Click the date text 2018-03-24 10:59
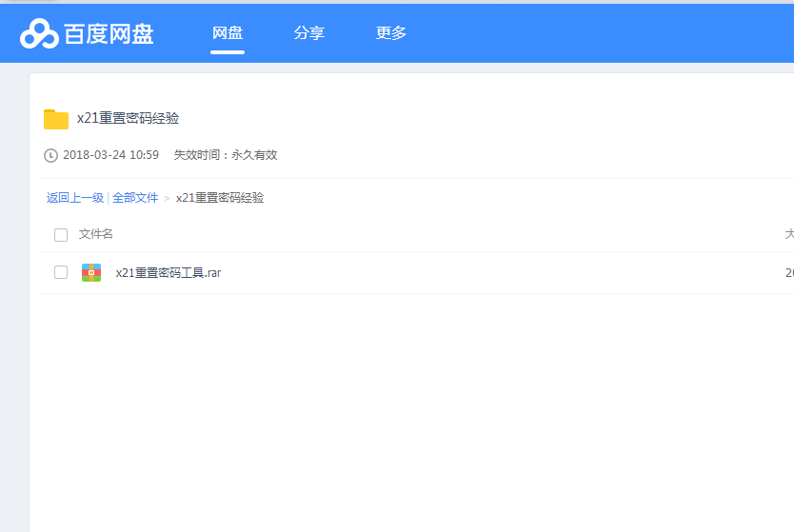The image size is (794, 532). coord(110,155)
